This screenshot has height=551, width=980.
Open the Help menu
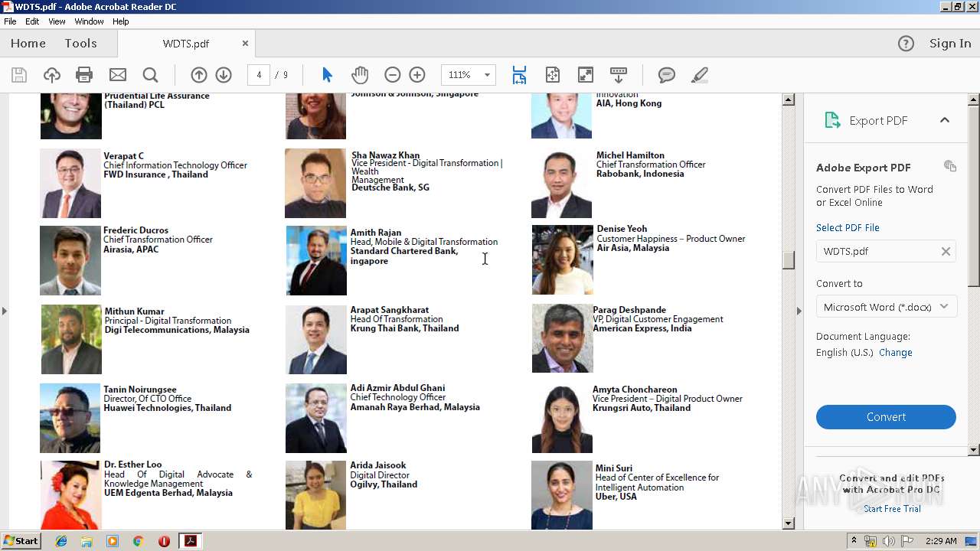[121, 21]
